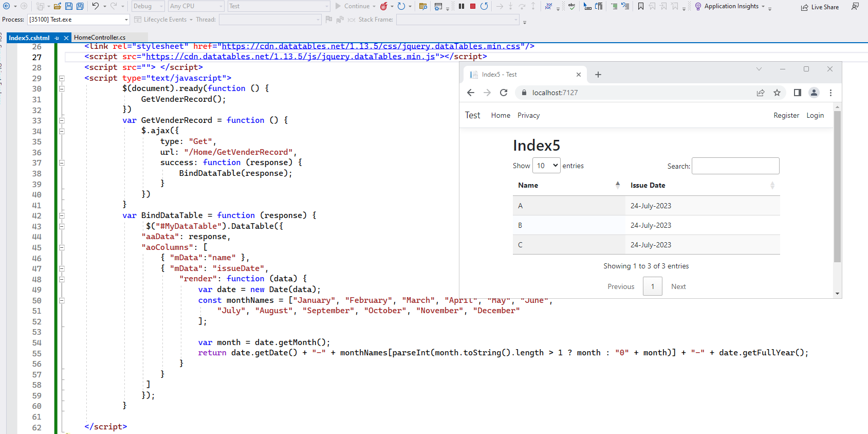The image size is (868, 434).
Task: Bookmark this page with the star icon
Action: coord(777,93)
